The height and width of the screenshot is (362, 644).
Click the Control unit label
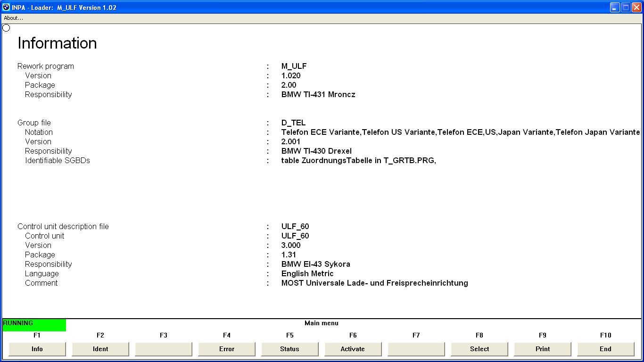click(x=45, y=236)
